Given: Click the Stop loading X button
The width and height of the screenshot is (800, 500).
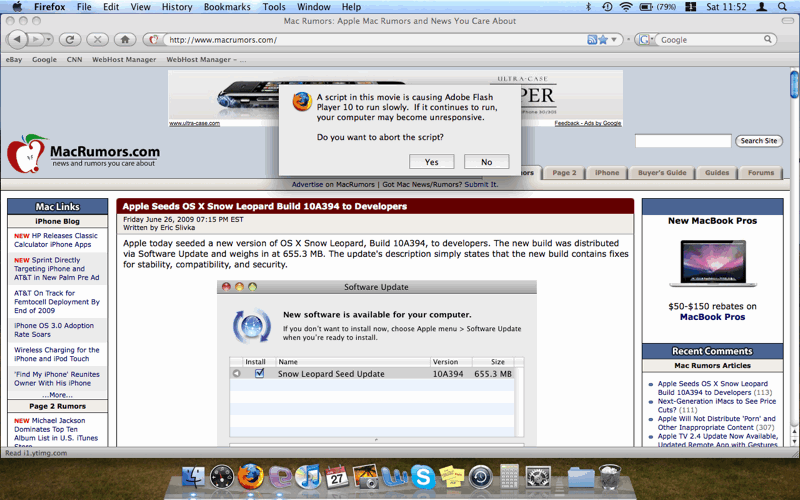Looking at the screenshot, I should [x=97, y=39].
